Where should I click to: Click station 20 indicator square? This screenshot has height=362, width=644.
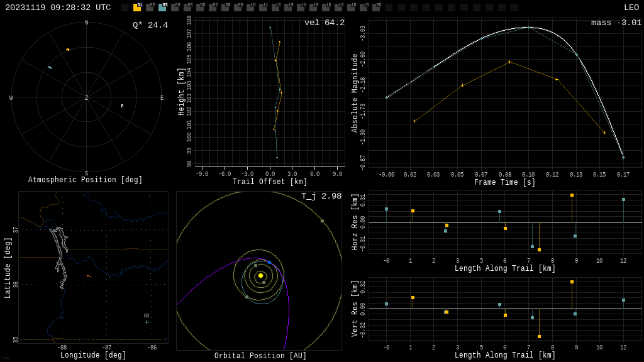pyautogui.click(x=376, y=8)
